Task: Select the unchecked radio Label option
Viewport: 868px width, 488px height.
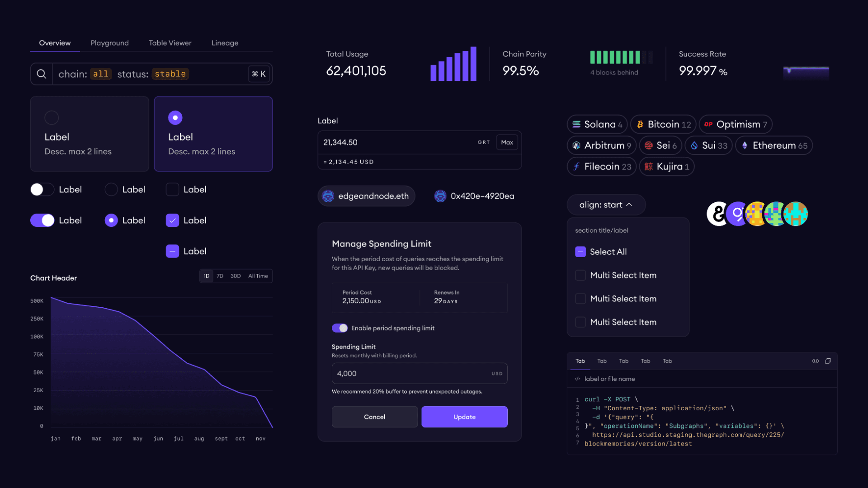Action: [x=111, y=189]
